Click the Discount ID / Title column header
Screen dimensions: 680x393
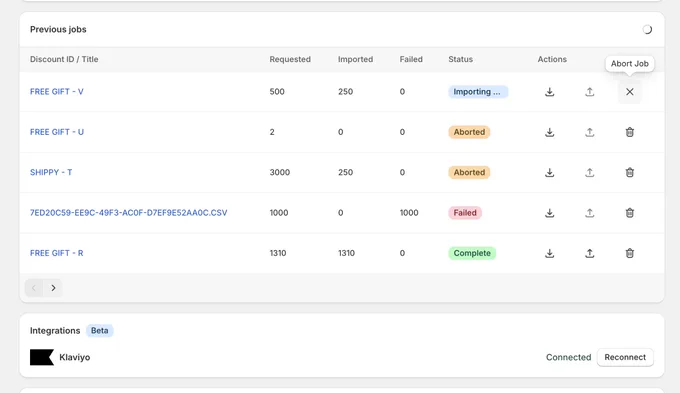(x=64, y=59)
